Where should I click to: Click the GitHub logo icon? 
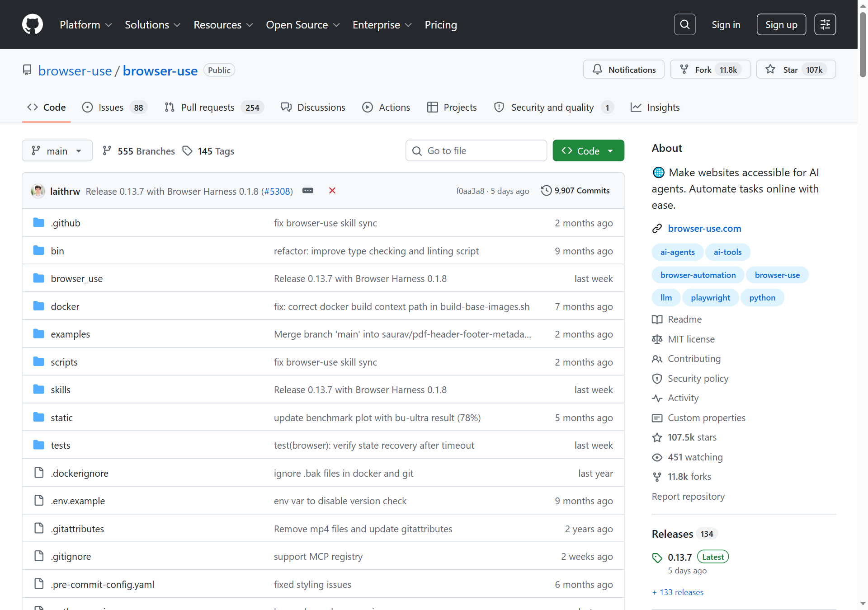[33, 24]
